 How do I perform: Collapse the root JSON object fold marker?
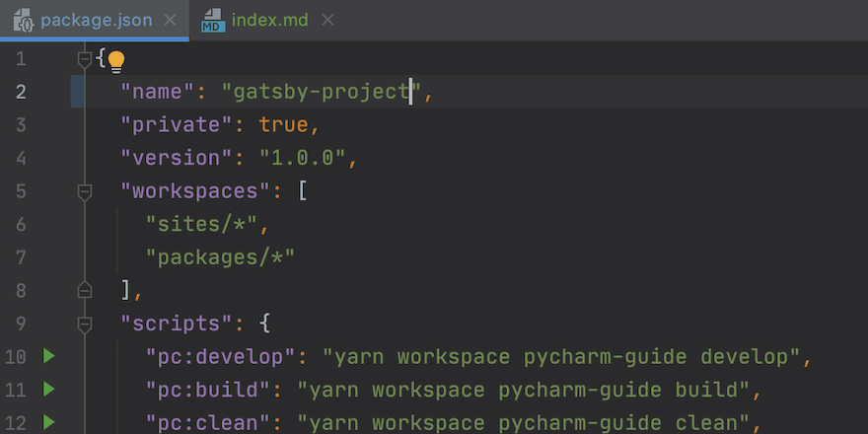pos(85,59)
